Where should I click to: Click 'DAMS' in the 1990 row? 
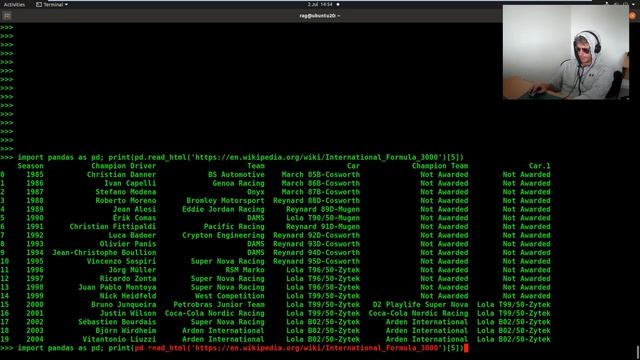point(256,218)
